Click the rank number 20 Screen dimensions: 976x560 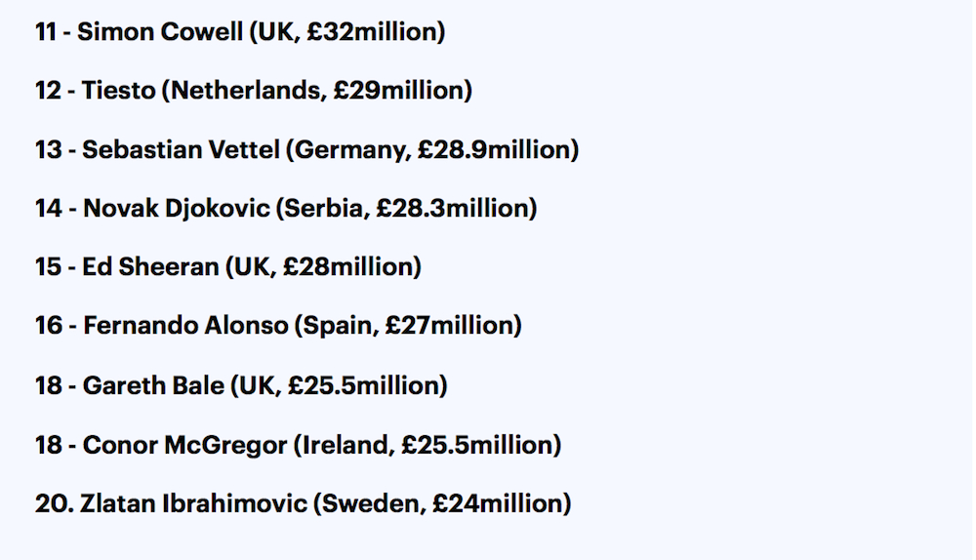coord(49,504)
